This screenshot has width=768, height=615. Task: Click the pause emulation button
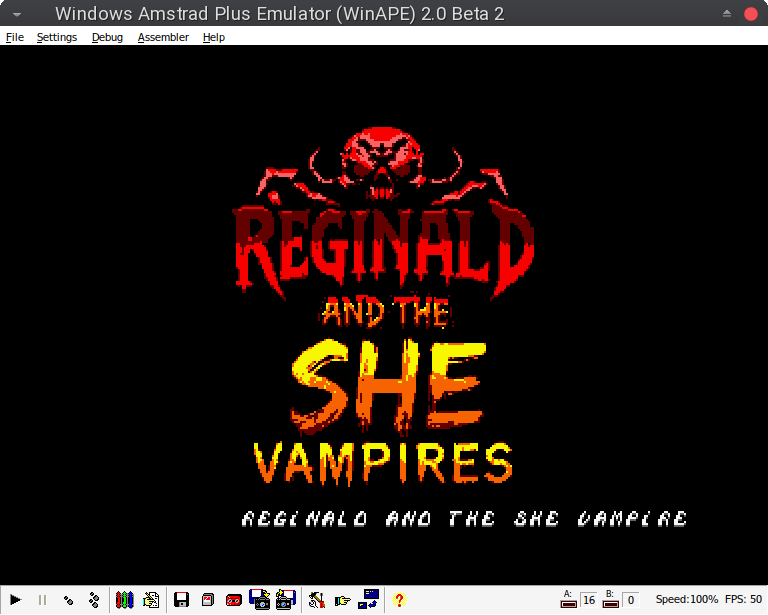pyautogui.click(x=42, y=599)
